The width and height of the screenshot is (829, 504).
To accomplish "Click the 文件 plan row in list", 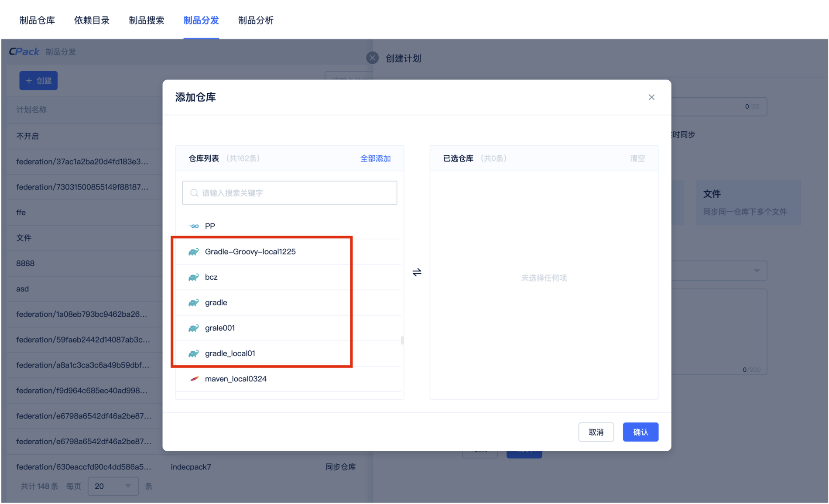I will click(24, 238).
